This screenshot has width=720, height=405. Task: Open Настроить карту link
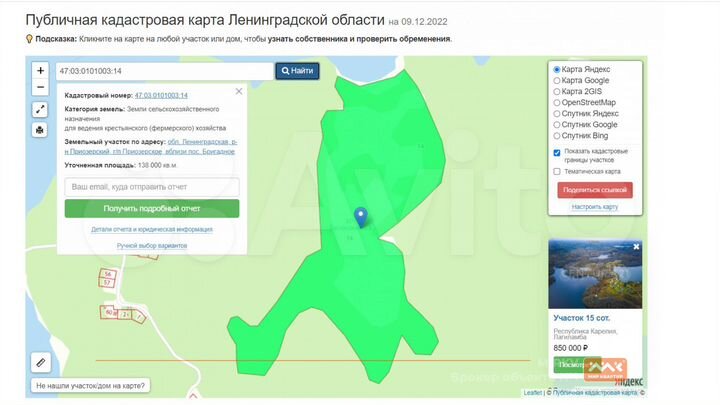pyautogui.click(x=595, y=207)
